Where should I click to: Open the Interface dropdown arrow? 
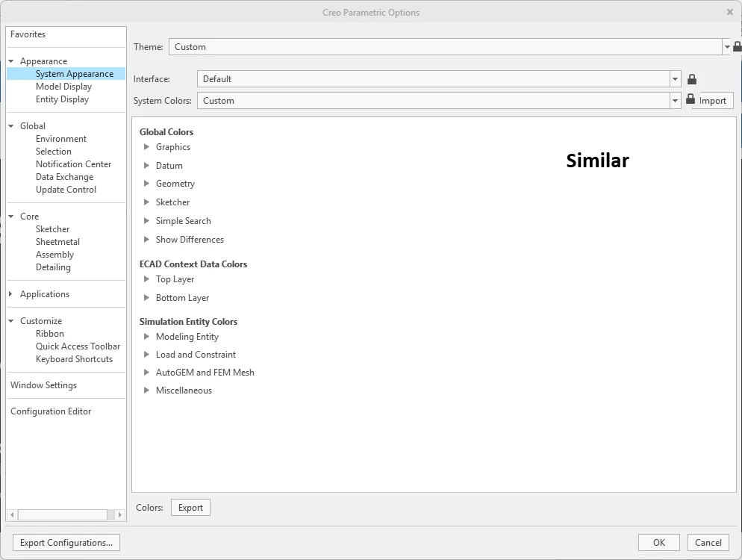pyautogui.click(x=676, y=79)
